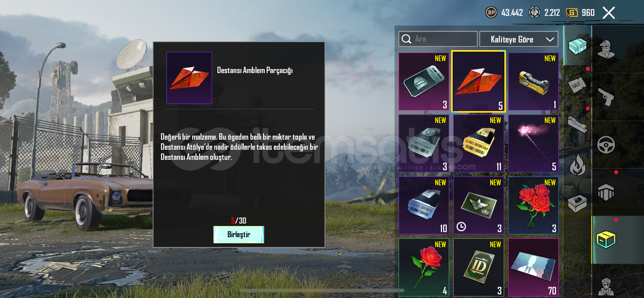Open the parachute tab icon
This screenshot has width=644, height=298.
click(x=606, y=192)
